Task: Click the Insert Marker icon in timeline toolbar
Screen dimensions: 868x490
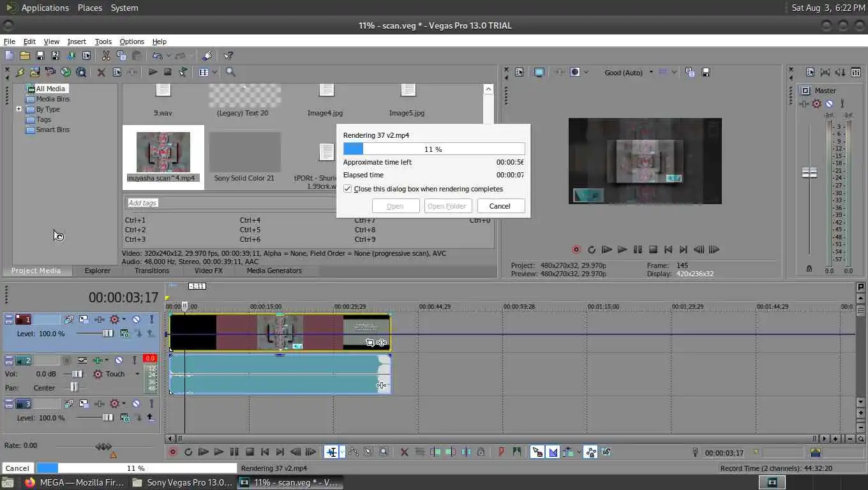Action: pos(501,452)
